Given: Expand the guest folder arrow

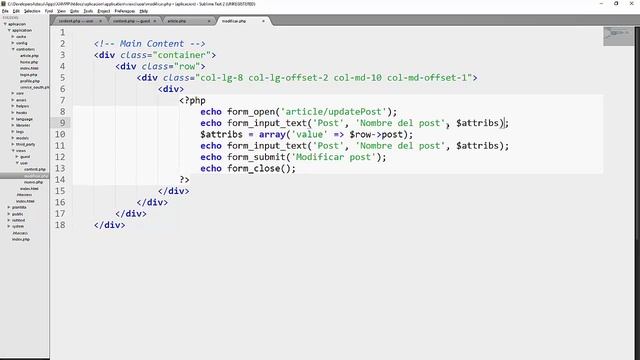Looking at the screenshot, I should [17, 157].
